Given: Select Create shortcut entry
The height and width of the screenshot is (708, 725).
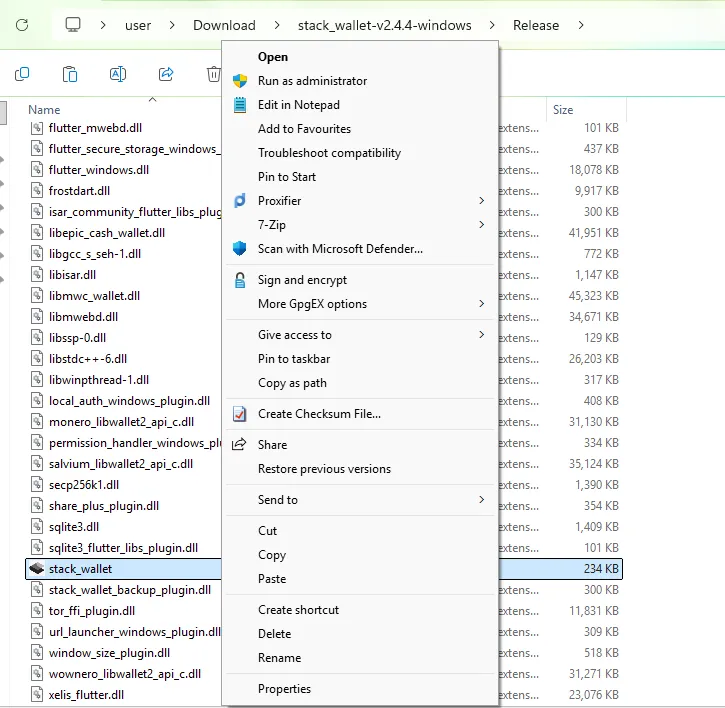Looking at the screenshot, I should 360,610.
